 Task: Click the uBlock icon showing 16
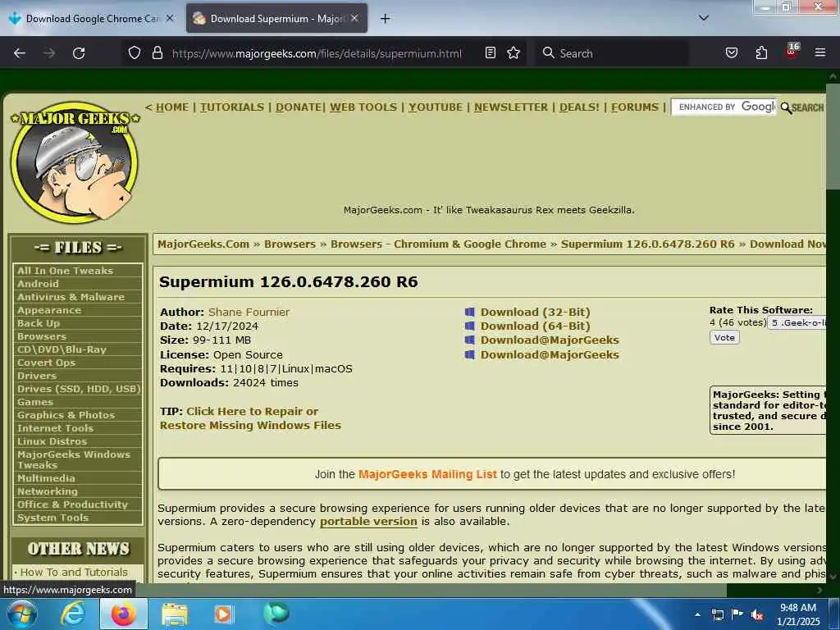[792, 52]
